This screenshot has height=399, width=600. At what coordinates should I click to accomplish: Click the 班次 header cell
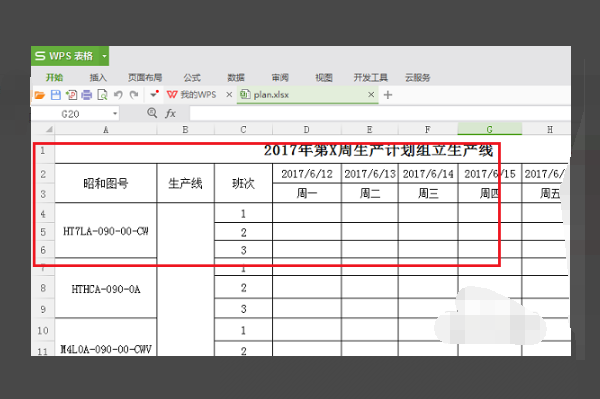[243, 184]
